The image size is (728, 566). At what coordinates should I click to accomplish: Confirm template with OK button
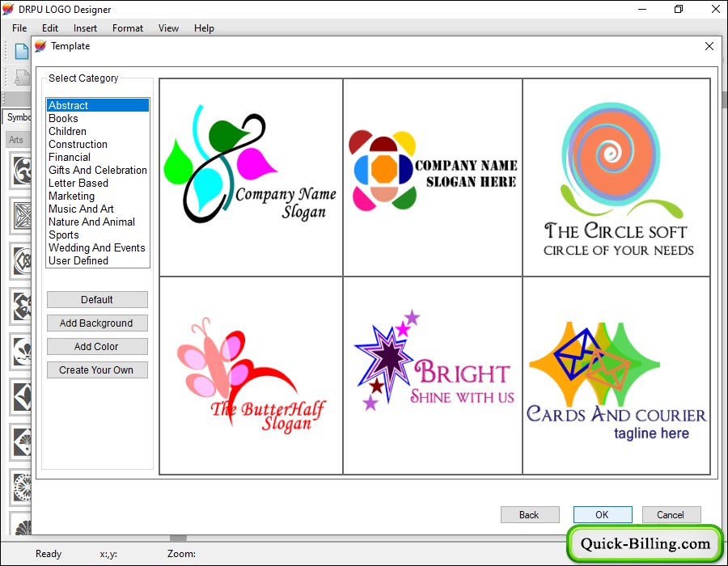[603, 515]
